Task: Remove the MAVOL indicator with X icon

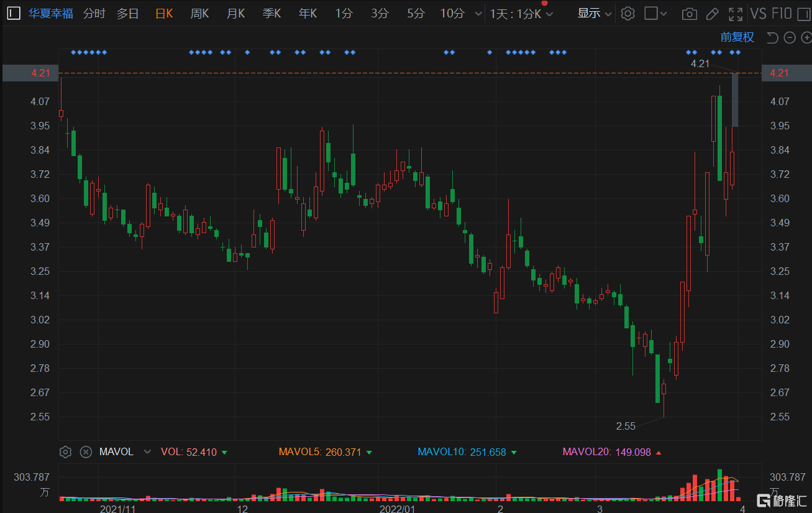Action: [86, 452]
